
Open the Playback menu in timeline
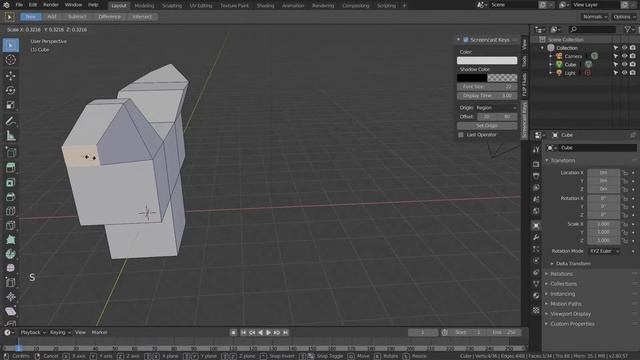coord(33,332)
